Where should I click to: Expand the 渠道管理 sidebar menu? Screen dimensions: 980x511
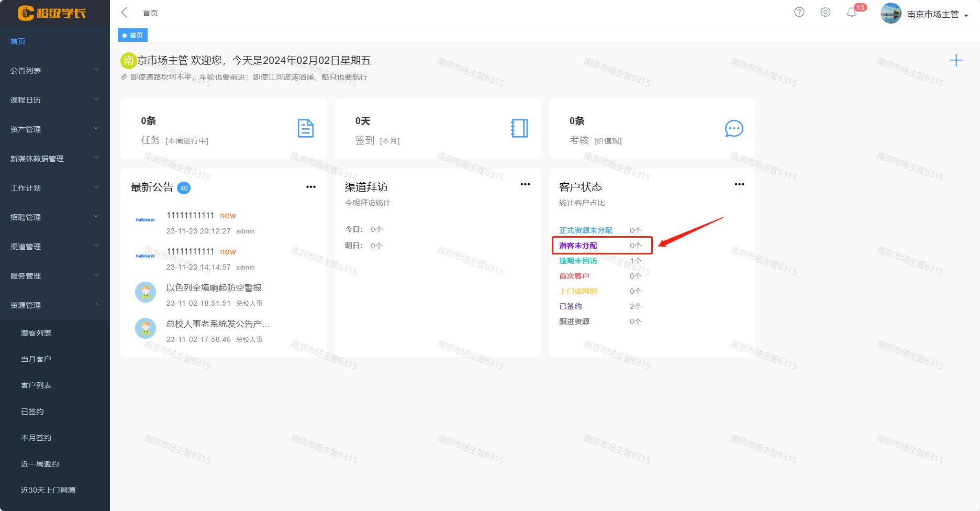pyautogui.click(x=54, y=247)
